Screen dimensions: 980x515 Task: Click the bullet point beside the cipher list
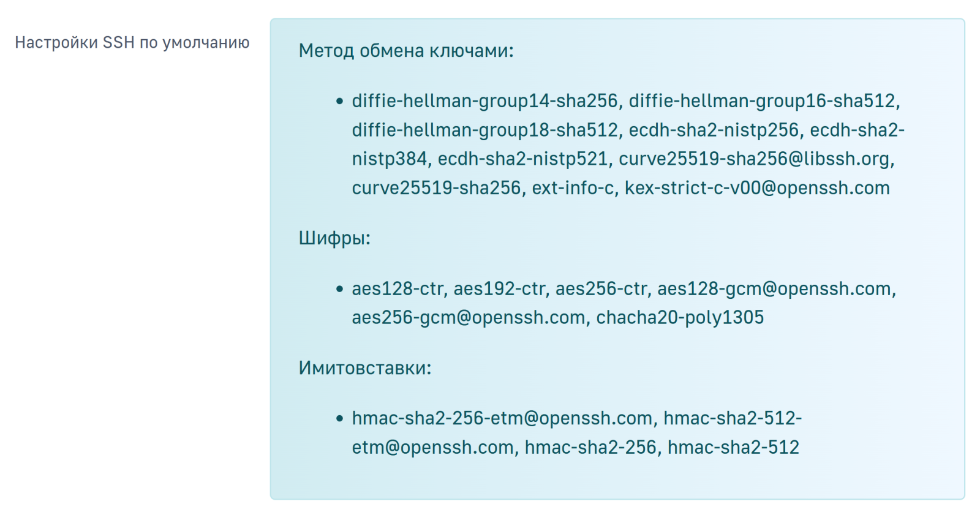tap(339, 288)
